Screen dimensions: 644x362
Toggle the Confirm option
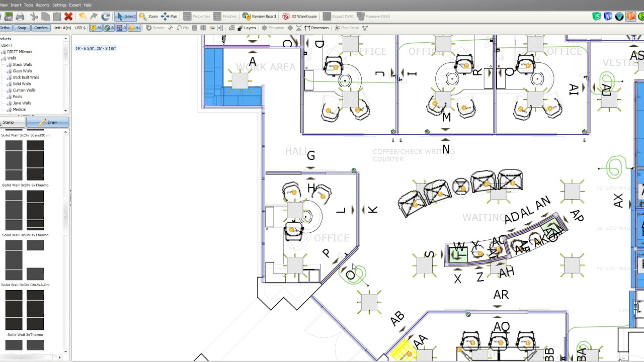click(41, 28)
